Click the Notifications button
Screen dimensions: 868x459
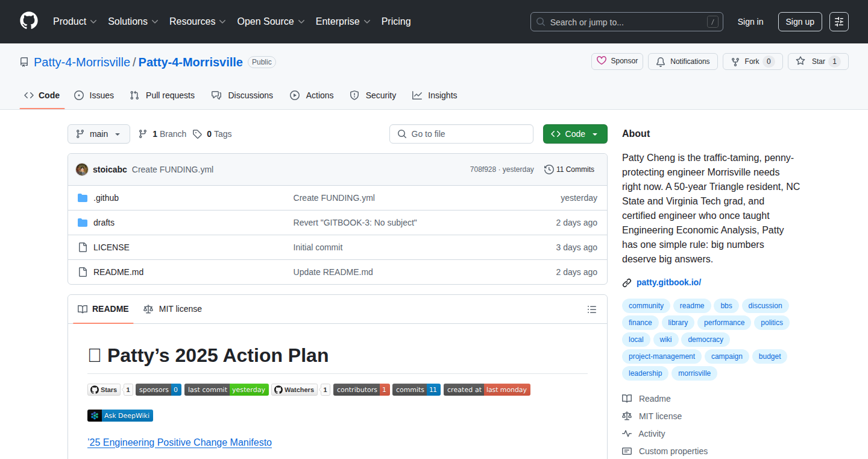pyautogui.click(x=683, y=62)
